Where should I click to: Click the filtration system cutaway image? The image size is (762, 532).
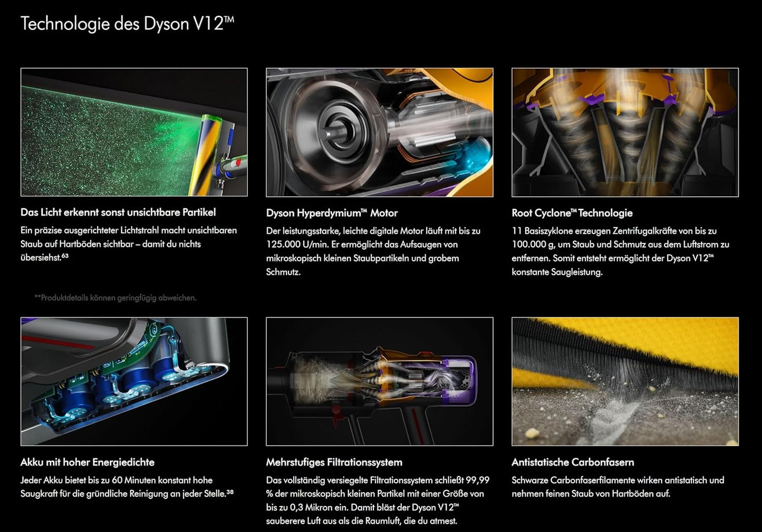379,381
